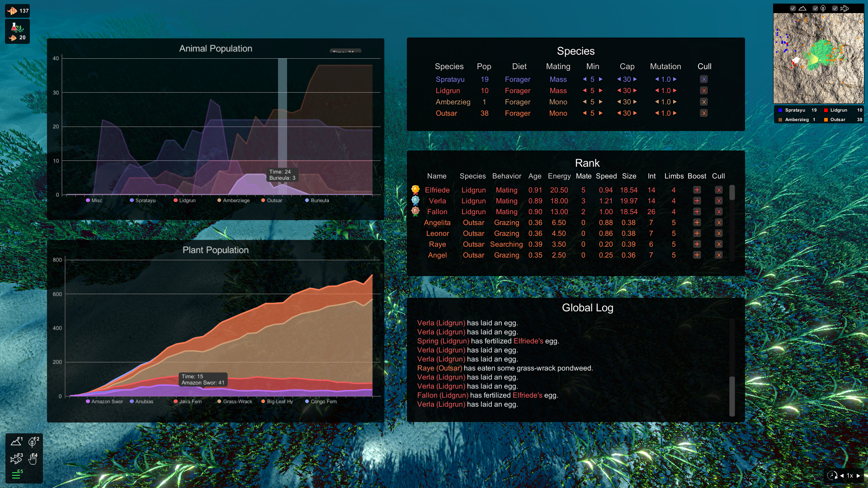Open the animal tool (F3 fish icon)

click(16, 458)
